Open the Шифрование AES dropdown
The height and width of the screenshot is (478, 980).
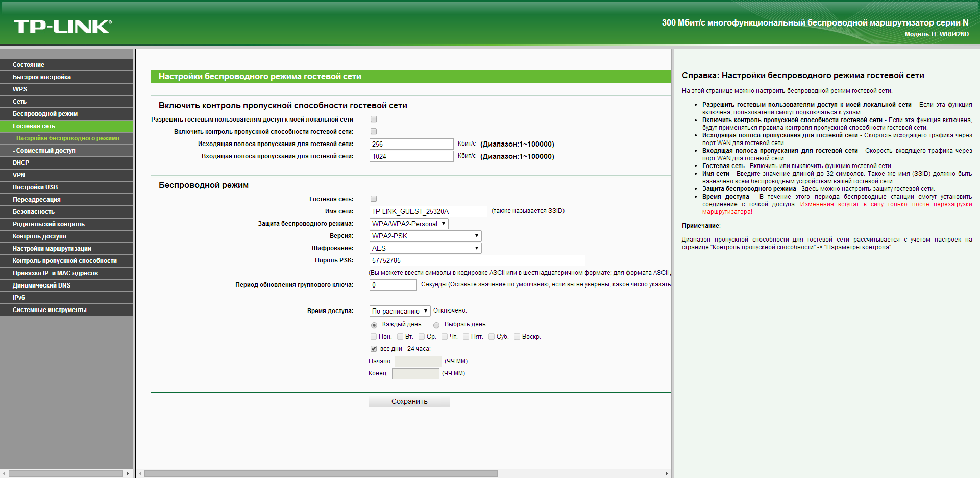pyautogui.click(x=426, y=248)
